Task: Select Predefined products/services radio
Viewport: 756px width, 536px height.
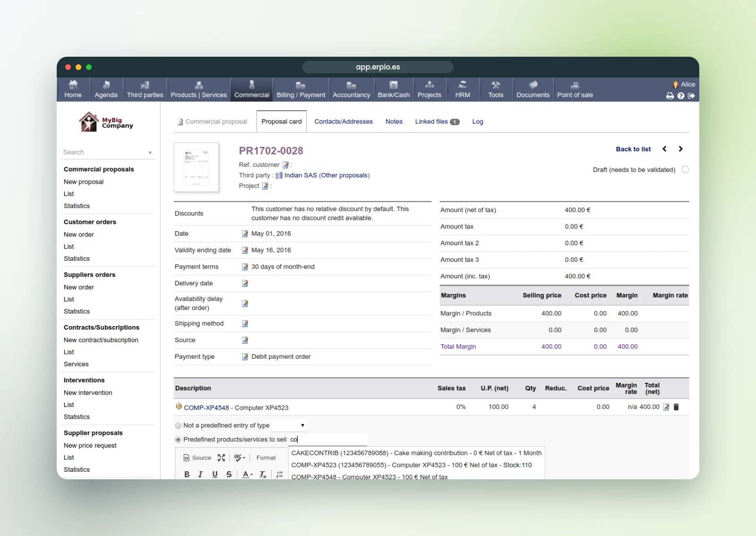Action: [x=178, y=440]
